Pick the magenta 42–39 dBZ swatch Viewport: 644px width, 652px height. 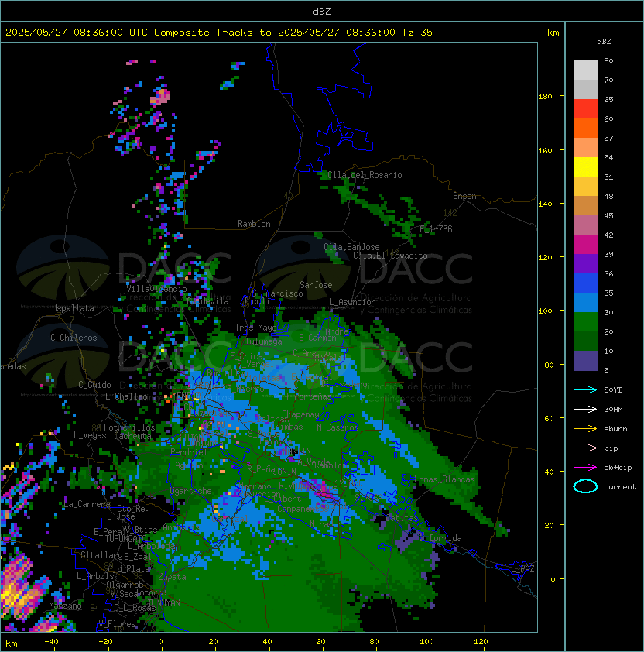click(x=585, y=245)
